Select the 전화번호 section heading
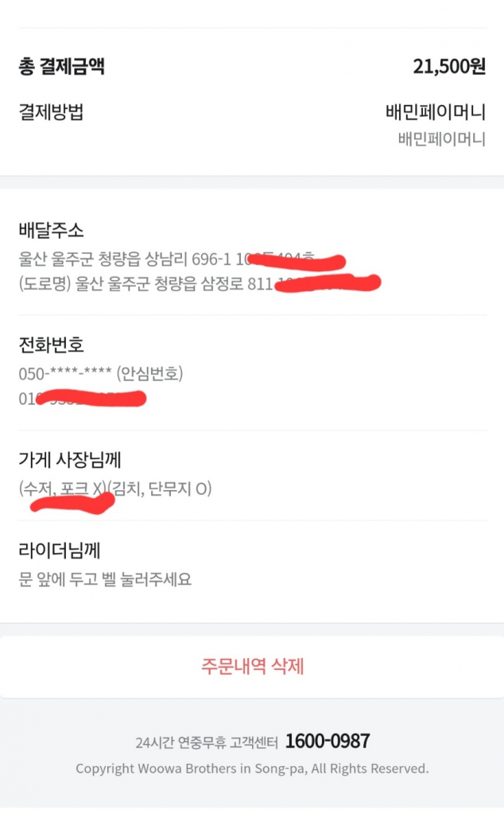This screenshot has width=504, height=814. click(51, 345)
